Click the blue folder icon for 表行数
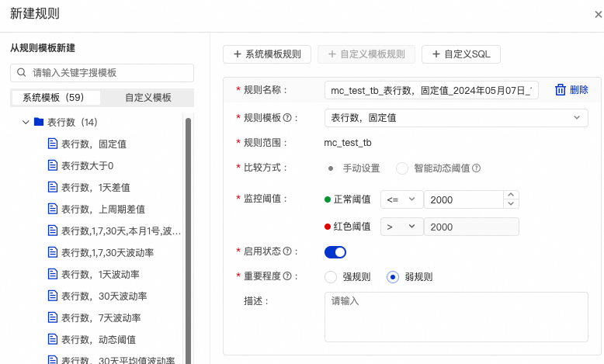This screenshot has width=604, height=364. tap(39, 122)
